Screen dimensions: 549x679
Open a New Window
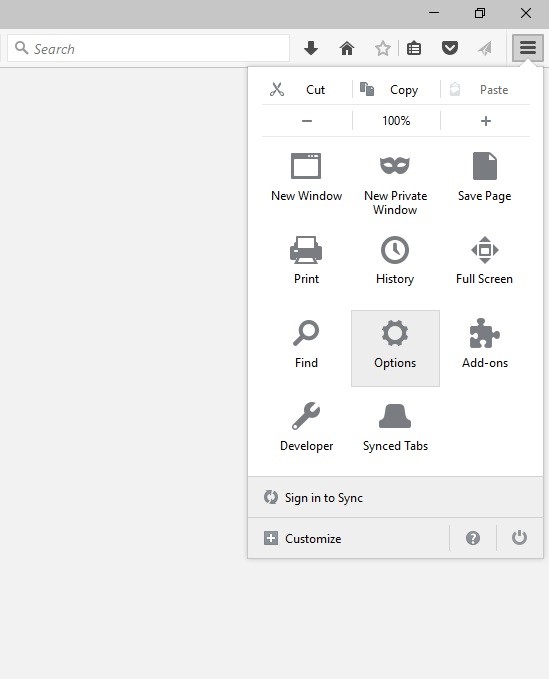click(306, 178)
